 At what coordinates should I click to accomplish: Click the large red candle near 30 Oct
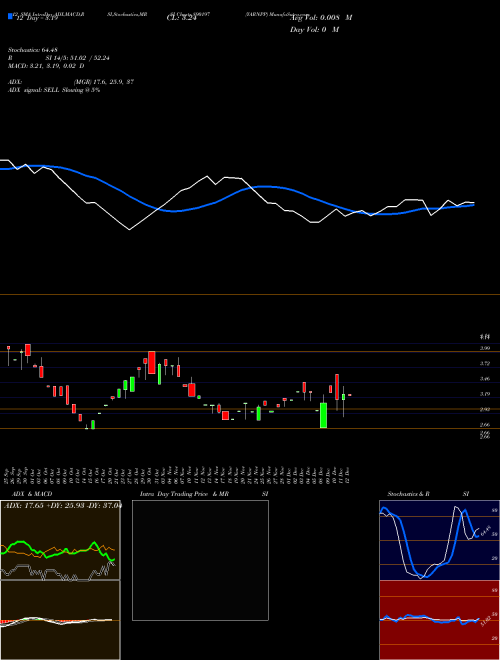coord(152,362)
